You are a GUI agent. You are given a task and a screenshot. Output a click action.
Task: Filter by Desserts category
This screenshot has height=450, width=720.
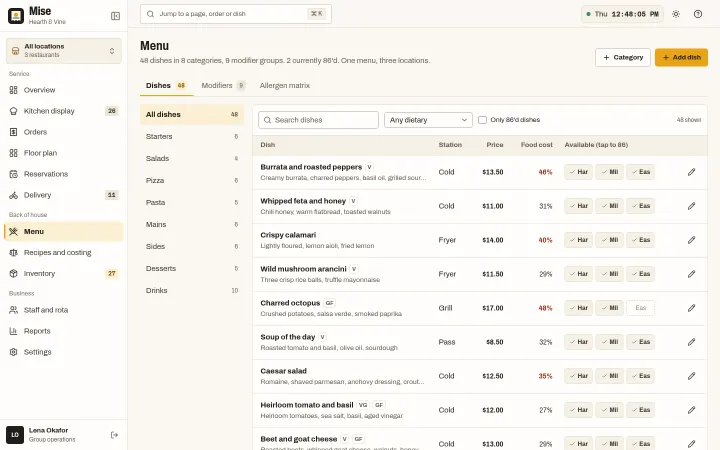pos(192,269)
